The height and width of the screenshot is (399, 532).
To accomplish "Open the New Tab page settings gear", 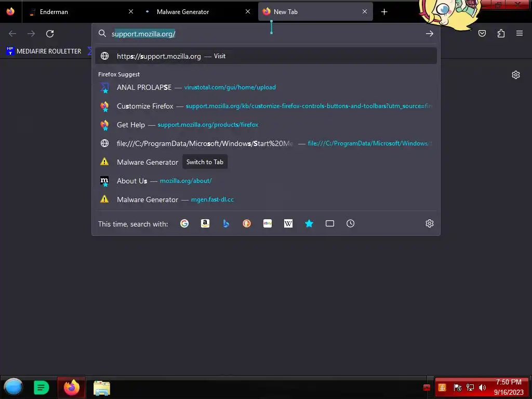I will [x=516, y=75].
